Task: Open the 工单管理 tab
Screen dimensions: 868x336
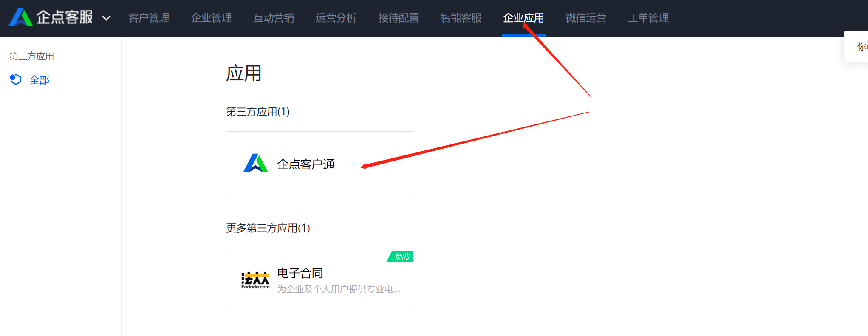Action: click(648, 18)
